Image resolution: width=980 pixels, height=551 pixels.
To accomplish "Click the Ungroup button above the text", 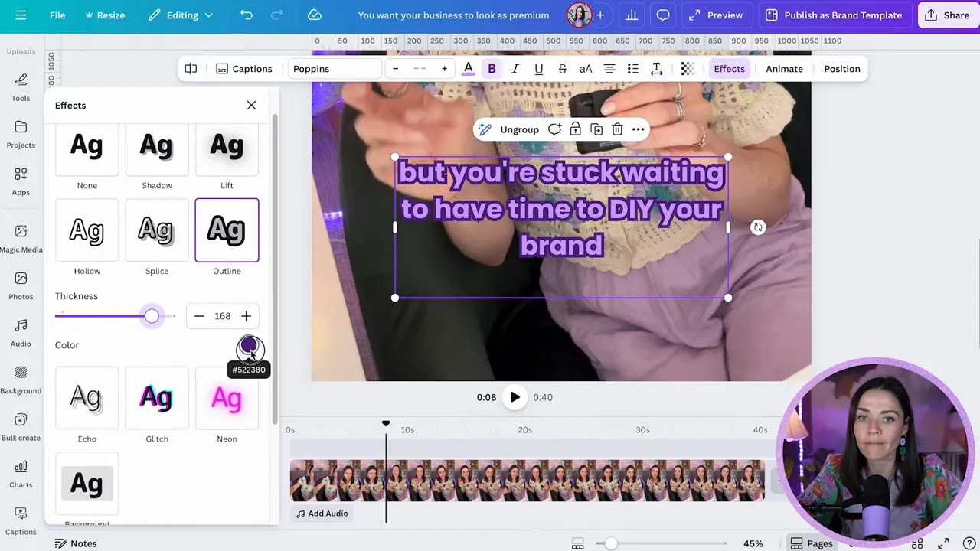I will pos(519,129).
